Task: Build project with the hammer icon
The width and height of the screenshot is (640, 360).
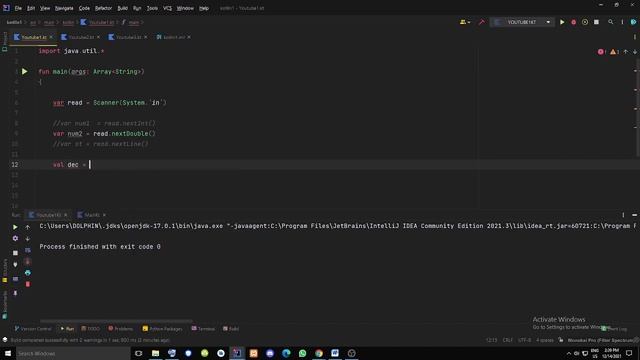Action: point(482,22)
